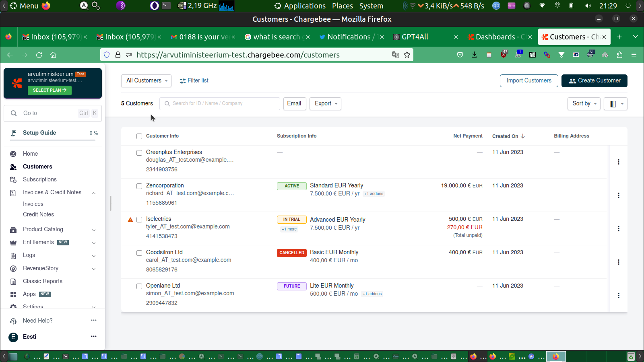
Task: Open actions menu for Iselectrics
Action: tap(619, 228)
